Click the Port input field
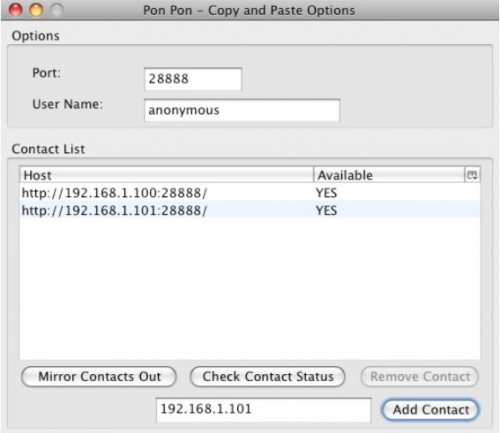This screenshot has width=500, height=433. (193, 79)
